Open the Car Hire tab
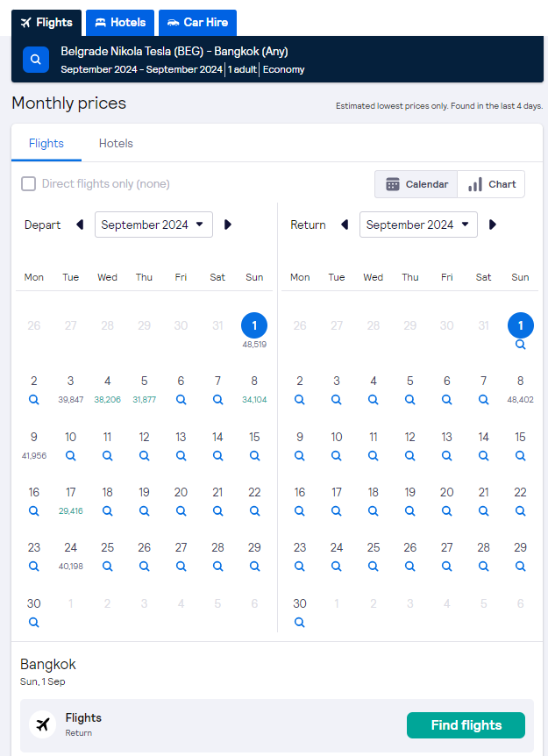Viewport: 548px width, 756px height. point(197,23)
